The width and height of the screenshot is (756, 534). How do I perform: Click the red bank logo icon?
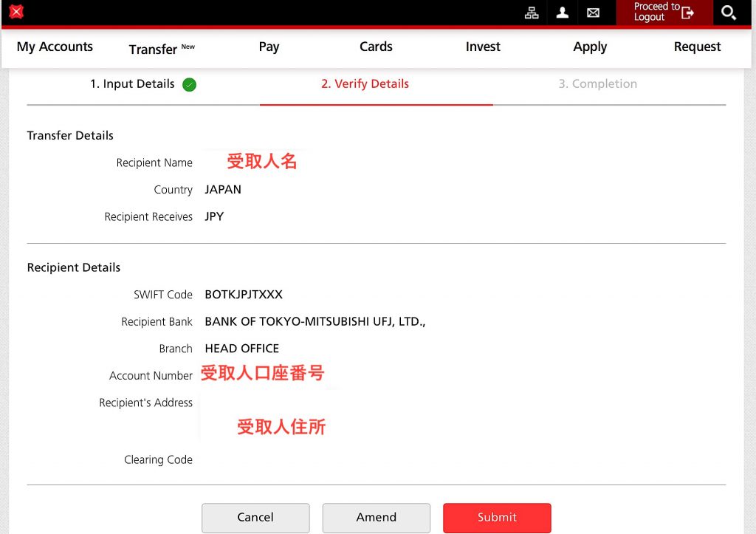coord(16,12)
